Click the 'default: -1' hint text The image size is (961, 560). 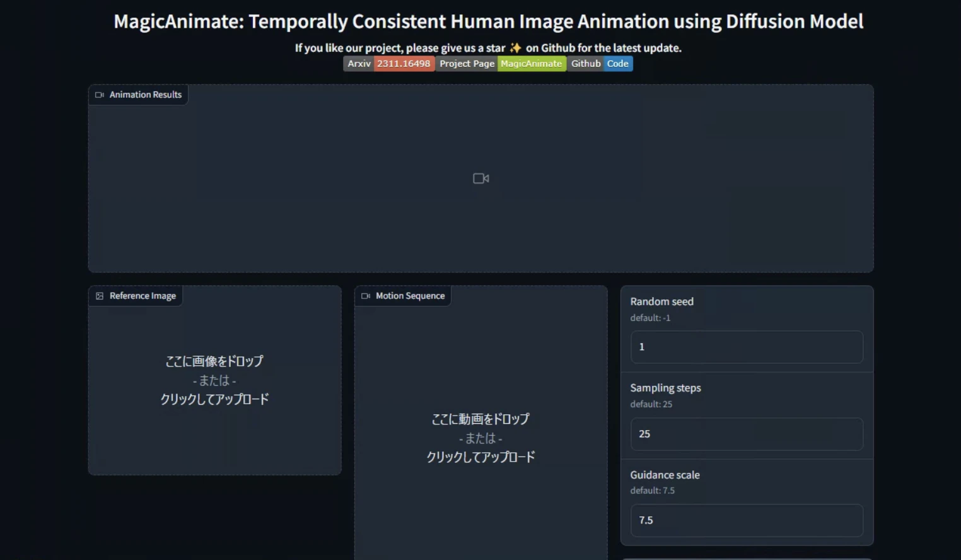tap(650, 318)
